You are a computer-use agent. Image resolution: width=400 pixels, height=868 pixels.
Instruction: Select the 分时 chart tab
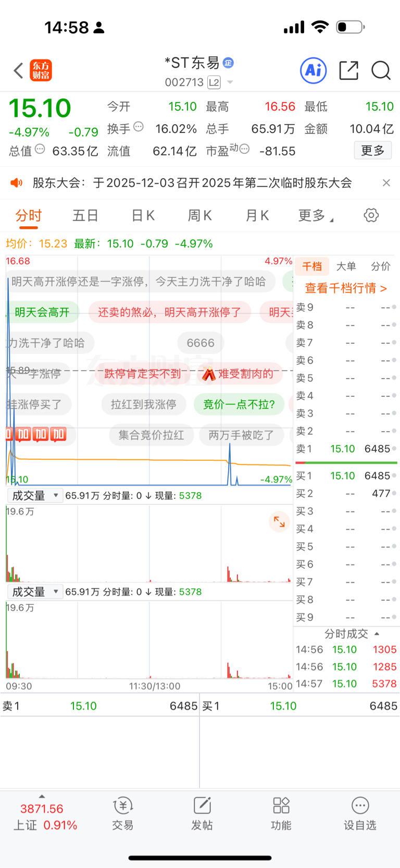[x=28, y=215]
